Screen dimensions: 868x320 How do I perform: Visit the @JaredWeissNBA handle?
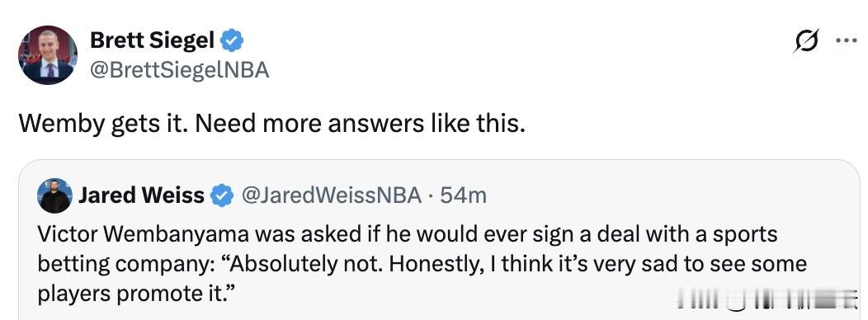(332, 195)
